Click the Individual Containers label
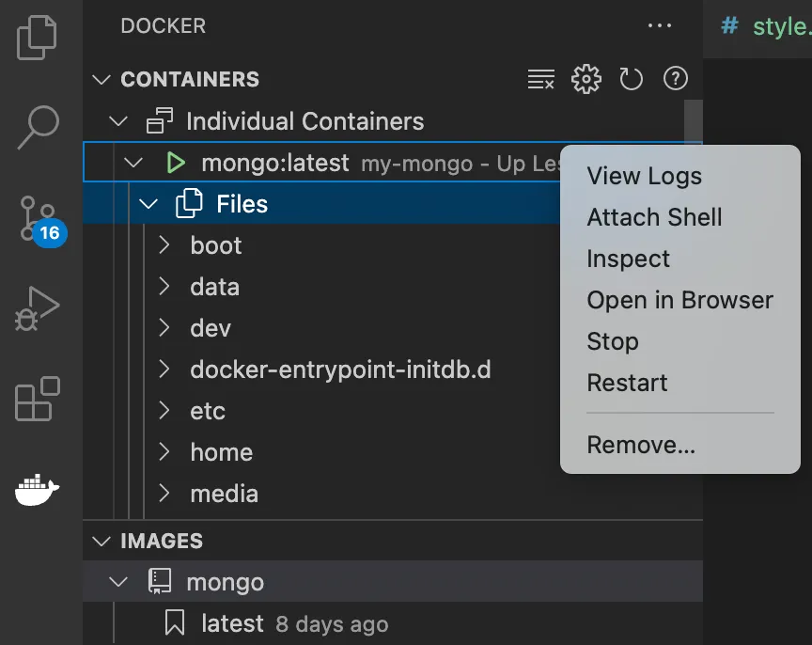 coord(305,121)
